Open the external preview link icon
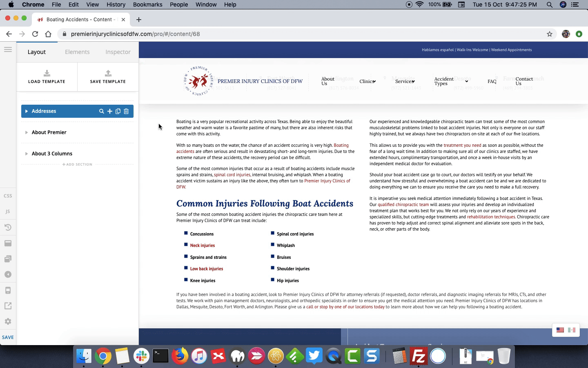The width and height of the screenshot is (588, 368). (8, 306)
